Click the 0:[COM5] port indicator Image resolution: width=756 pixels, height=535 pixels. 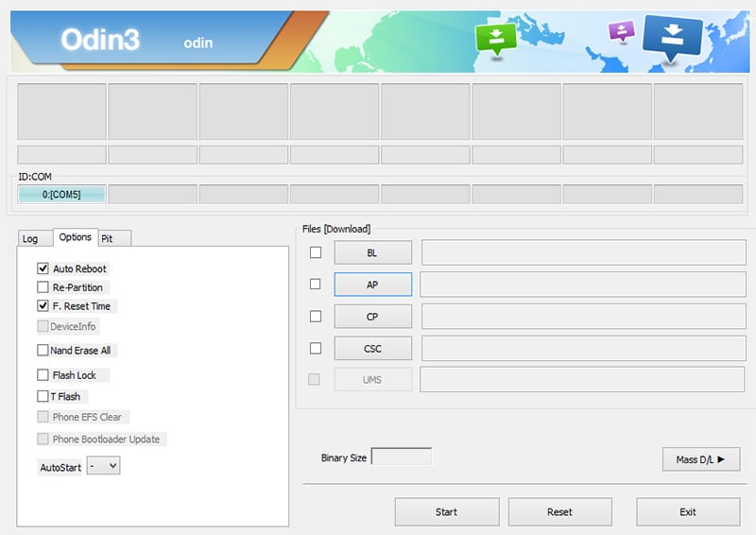pos(61,195)
